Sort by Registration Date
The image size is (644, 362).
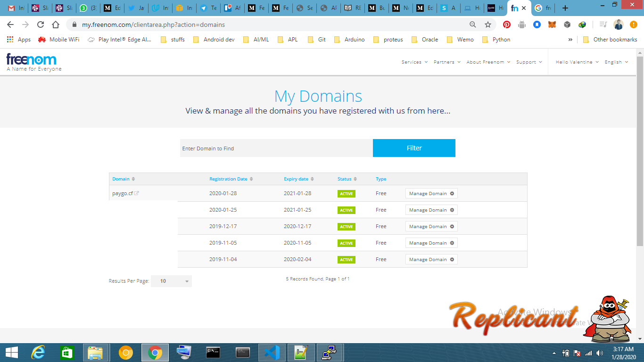tap(231, 179)
